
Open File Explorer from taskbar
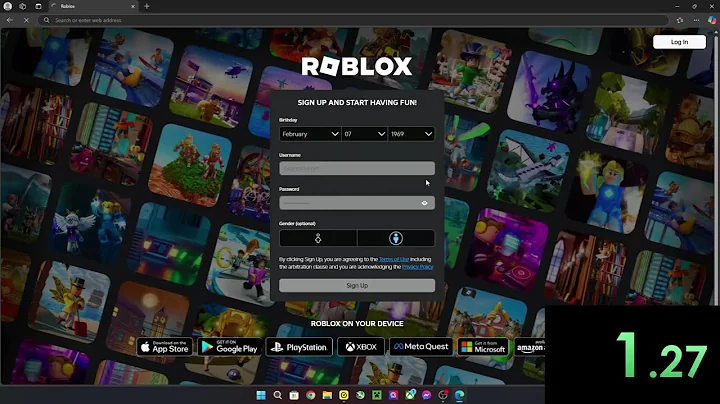[327, 395]
